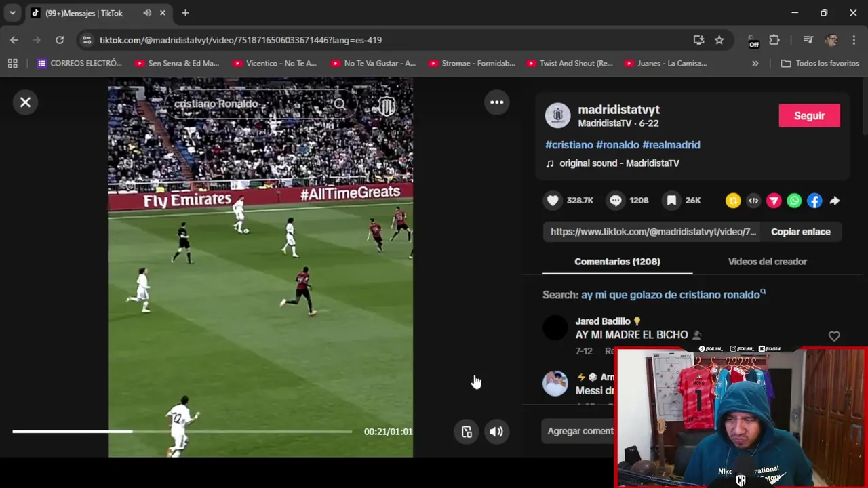Viewport: 868px width, 488px height.
Task: Click the extension icon labeled Off
Action: (753, 41)
